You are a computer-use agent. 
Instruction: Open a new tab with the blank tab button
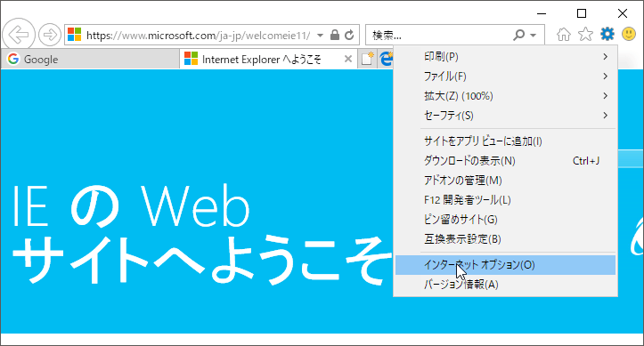point(368,59)
